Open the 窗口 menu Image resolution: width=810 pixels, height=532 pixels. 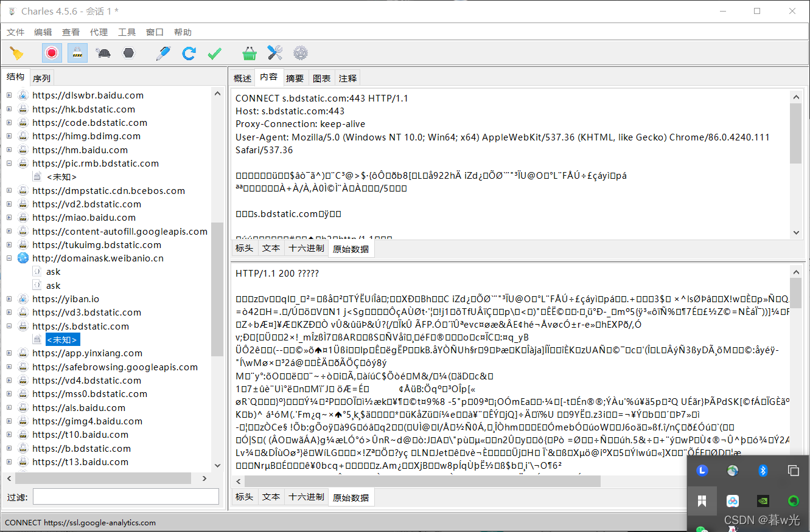[x=155, y=32]
